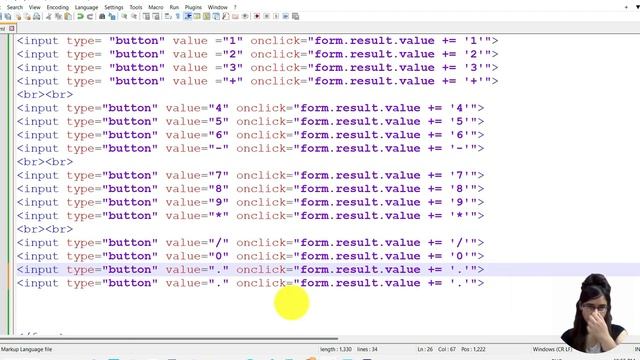The width and height of the screenshot is (640, 360).
Task: Click 'lines : 34' in status bar
Action: pyautogui.click(x=367, y=349)
